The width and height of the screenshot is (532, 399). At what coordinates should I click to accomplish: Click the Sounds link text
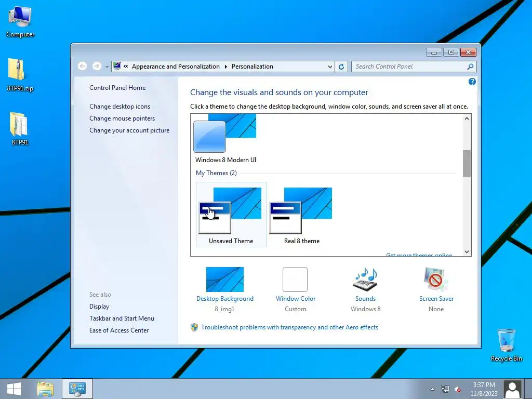tap(365, 299)
